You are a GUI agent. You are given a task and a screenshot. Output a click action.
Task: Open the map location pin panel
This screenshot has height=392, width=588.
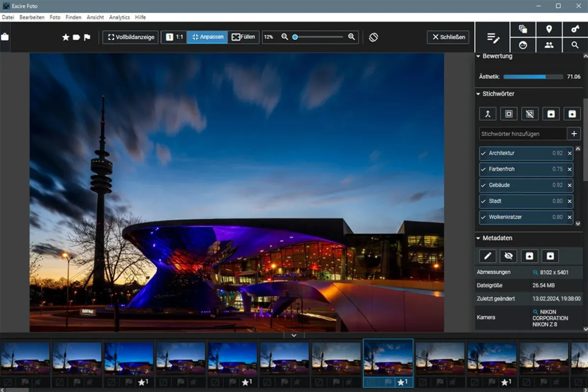(x=549, y=29)
